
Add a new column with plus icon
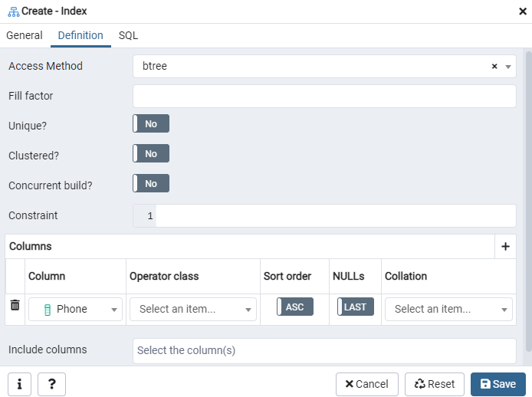(505, 247)
